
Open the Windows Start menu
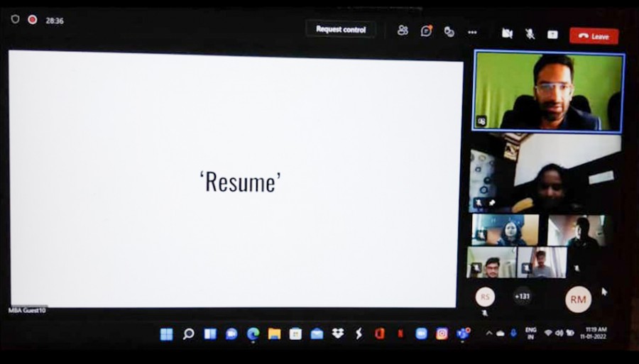point(166,334)
